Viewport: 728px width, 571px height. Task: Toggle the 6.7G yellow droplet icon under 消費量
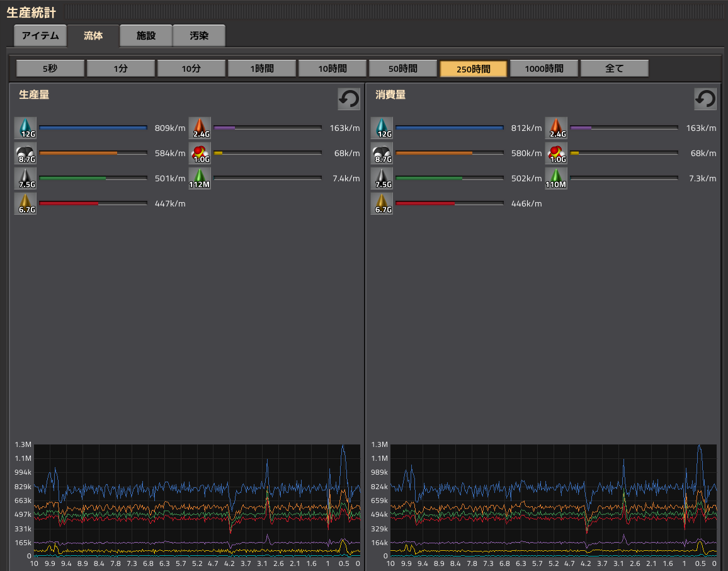tap(382, 203)
